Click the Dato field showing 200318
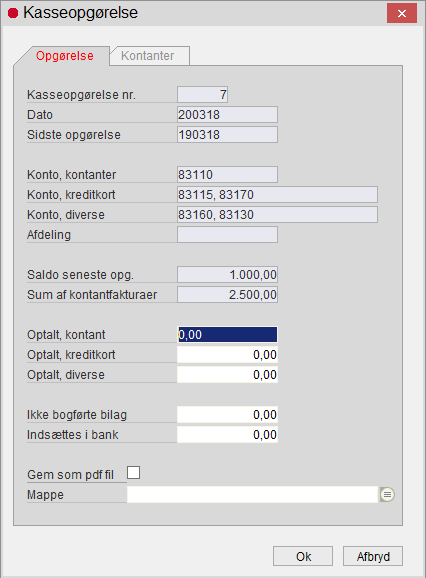Screen dimensions: 426x578 [x=227, y=115]
